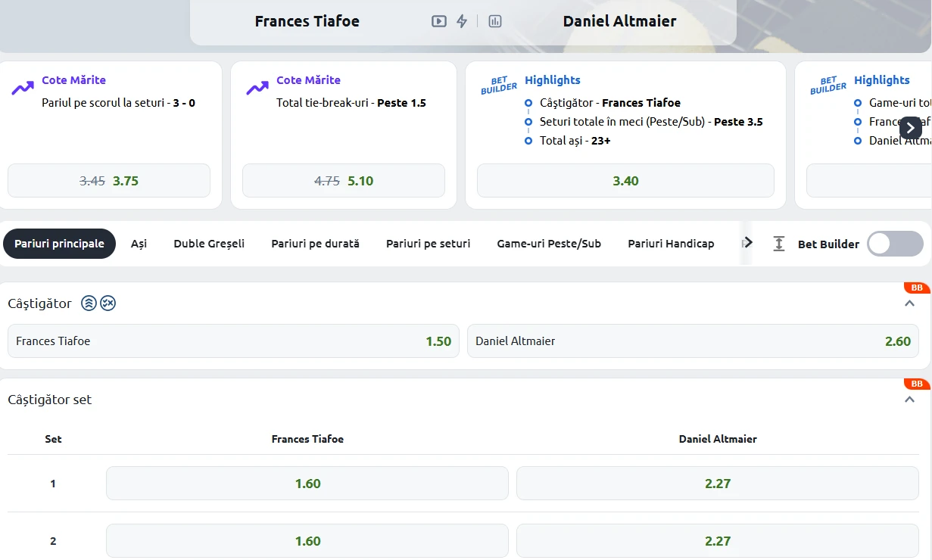Click Cote Mărite trend icon for 3 - 0 bet
This screenshot has width=932, height=560.
click(x=23, y=89)
